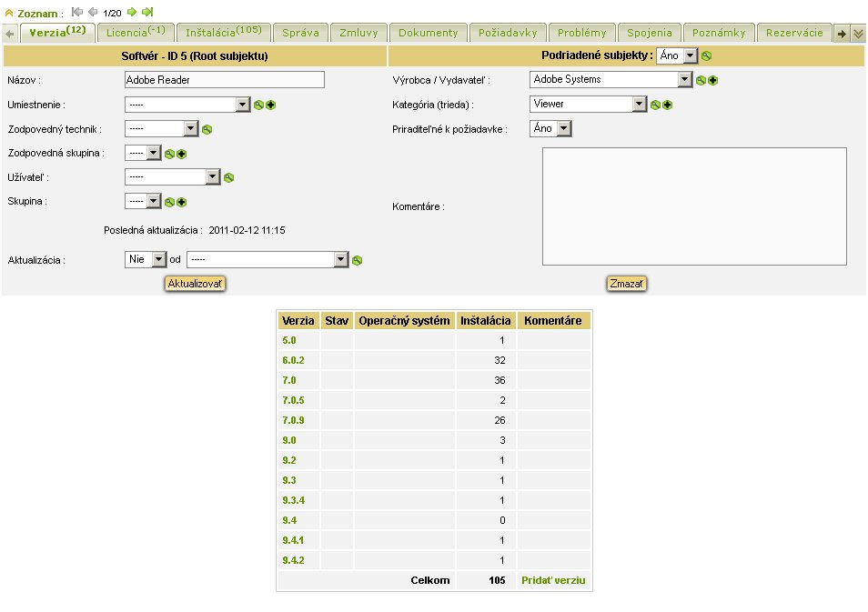The width and height of the screenshot is (868, 612).
Task: Open the Poznámky tab
Action: point(719,33)
